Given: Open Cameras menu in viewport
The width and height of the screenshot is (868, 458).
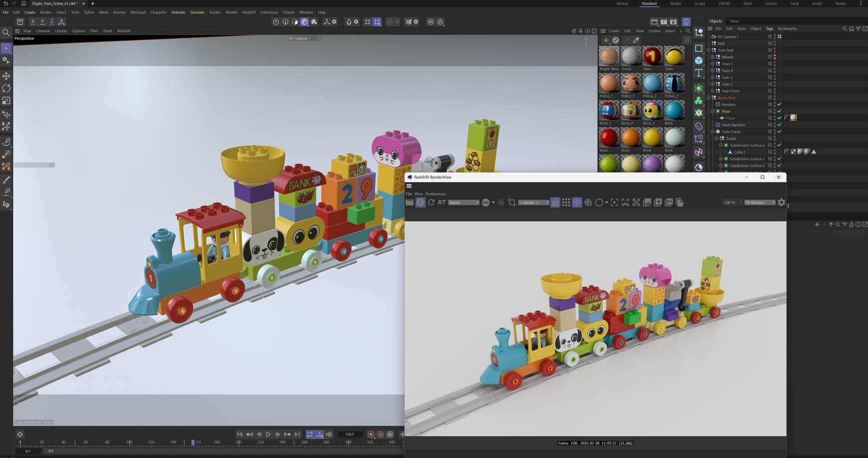Looking at the screenshot, I should click(43, 31).
